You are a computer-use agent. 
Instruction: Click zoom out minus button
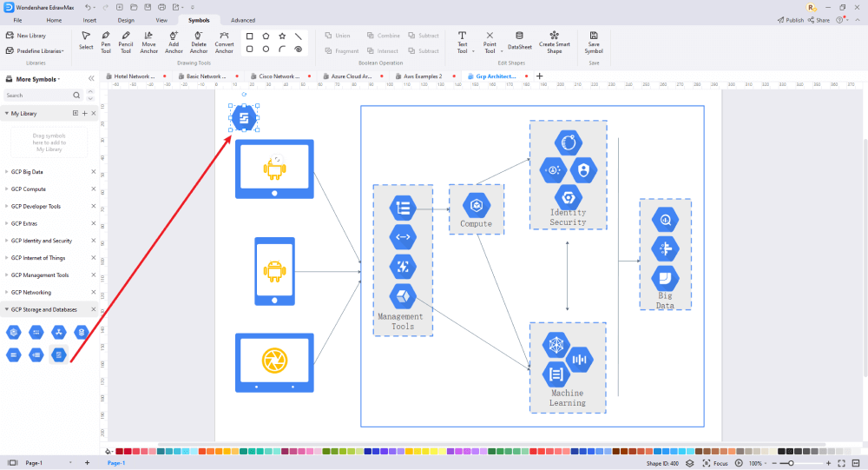(774, 463)
